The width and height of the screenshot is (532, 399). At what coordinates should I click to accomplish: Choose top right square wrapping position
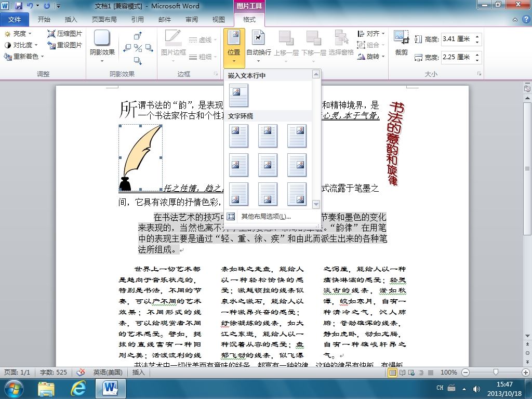coord(297,136)
